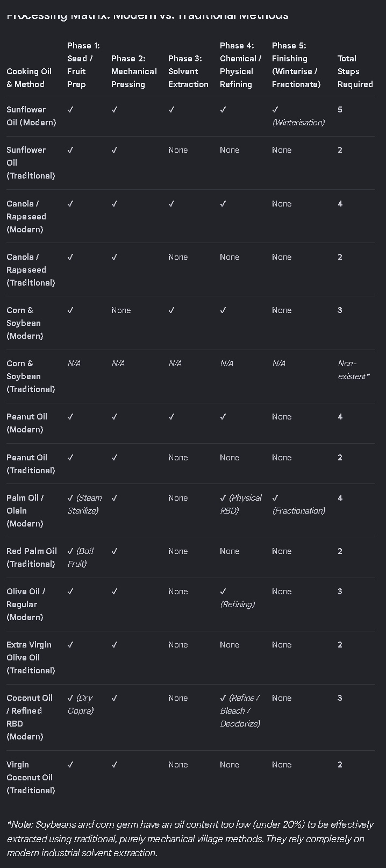Image resolution: width=386 pixels, height=868 pixels.
Task: Click the 'Phase 5: Finishing' column header
Action: 296,65
